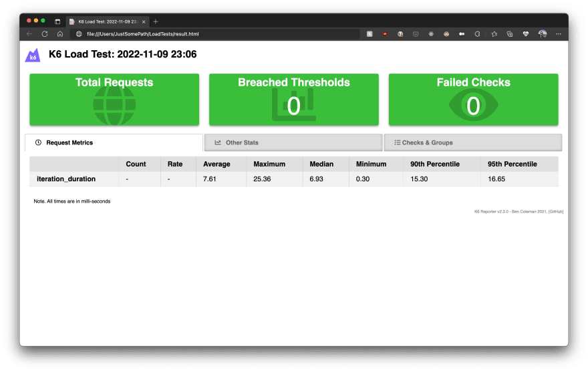Click the Total Requests card
The width and height of the screenshot is (588, 372).
[x=114, y=100]
